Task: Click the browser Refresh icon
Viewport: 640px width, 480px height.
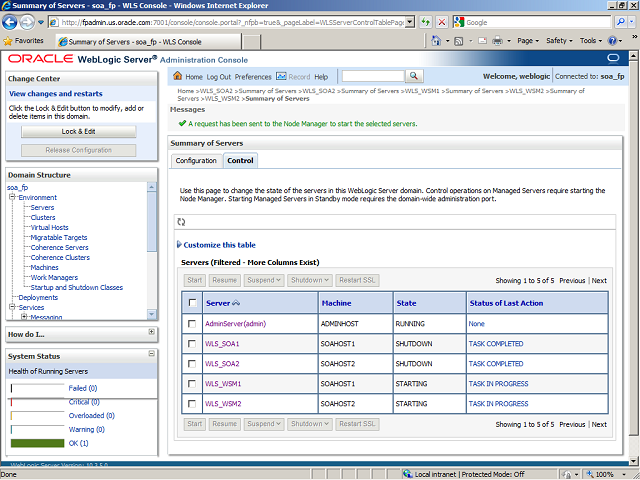Action: 427,22
